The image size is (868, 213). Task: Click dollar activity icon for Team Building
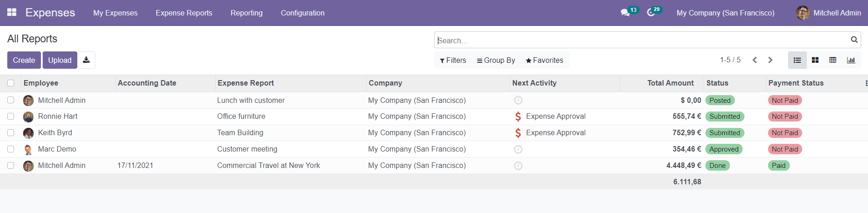[518, 133]
